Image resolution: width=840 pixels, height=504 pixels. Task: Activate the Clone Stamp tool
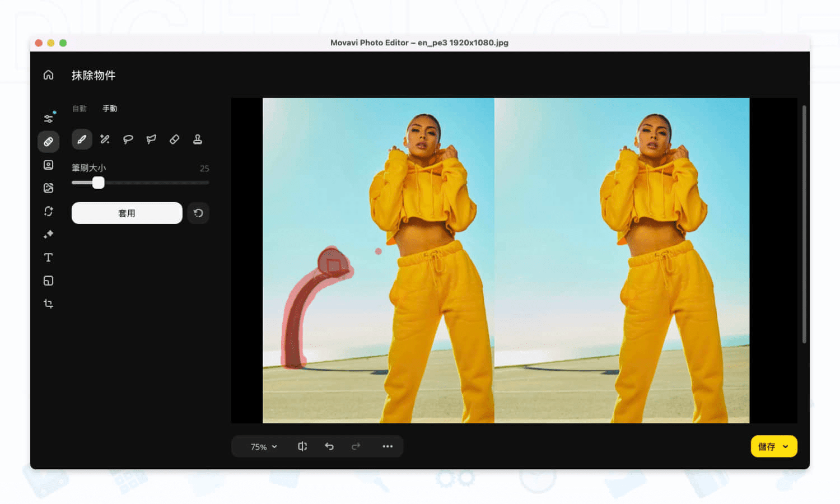click(198, 139)
